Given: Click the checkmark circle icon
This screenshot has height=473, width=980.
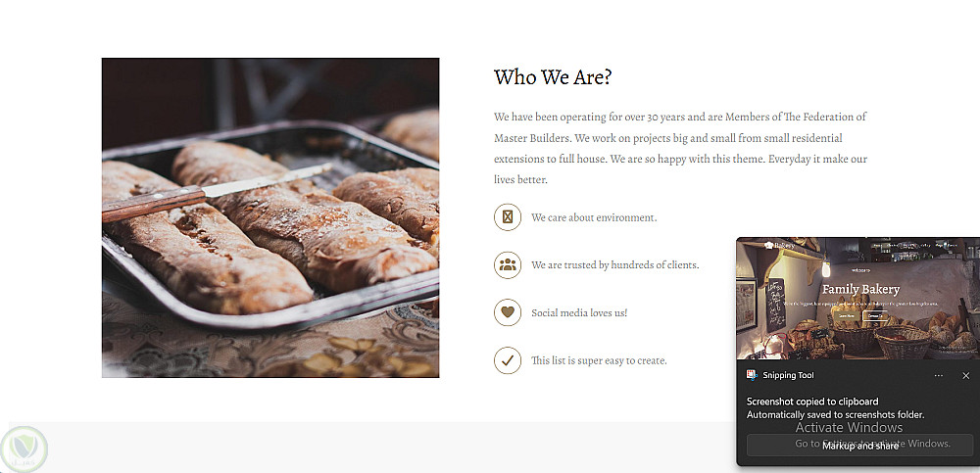Looking at the screenshot, I should click(x=507, y=360).
